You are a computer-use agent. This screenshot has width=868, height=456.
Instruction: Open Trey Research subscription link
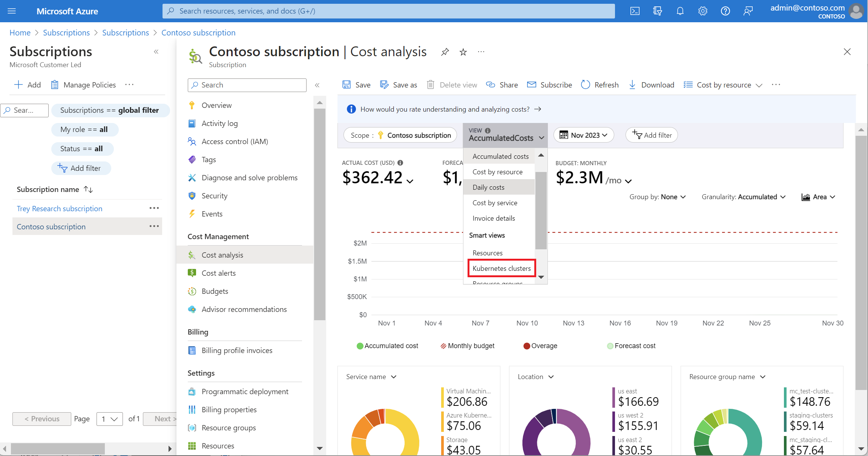point(60,209)
